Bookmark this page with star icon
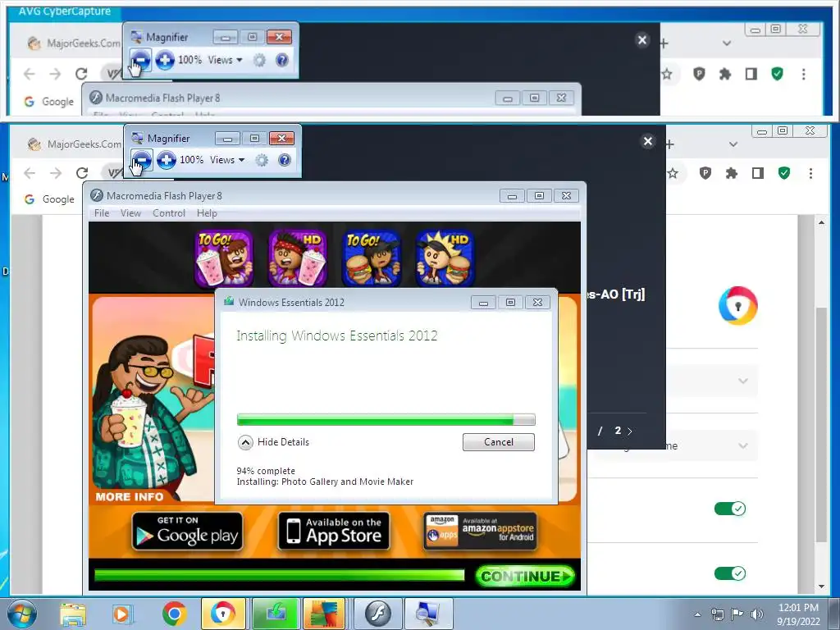 pyautogui.click(x=673, y=173)
